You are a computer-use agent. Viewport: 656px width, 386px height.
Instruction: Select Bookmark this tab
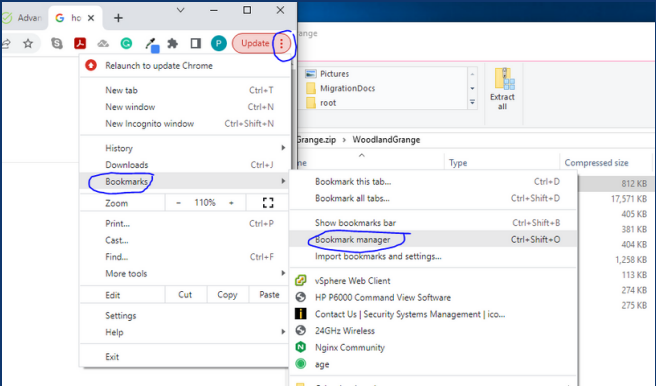pyautogui.click(x=433, y=181)
